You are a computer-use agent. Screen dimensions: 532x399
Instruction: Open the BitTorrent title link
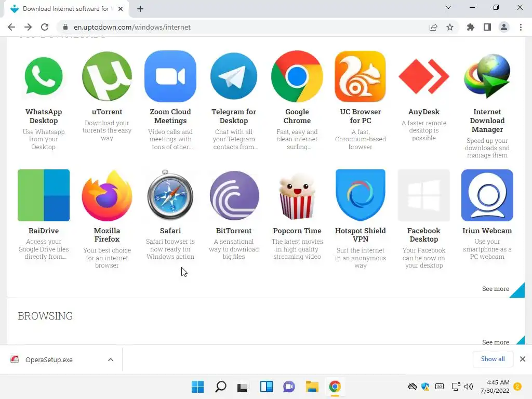pyautogui.click(x=234, y=231)
